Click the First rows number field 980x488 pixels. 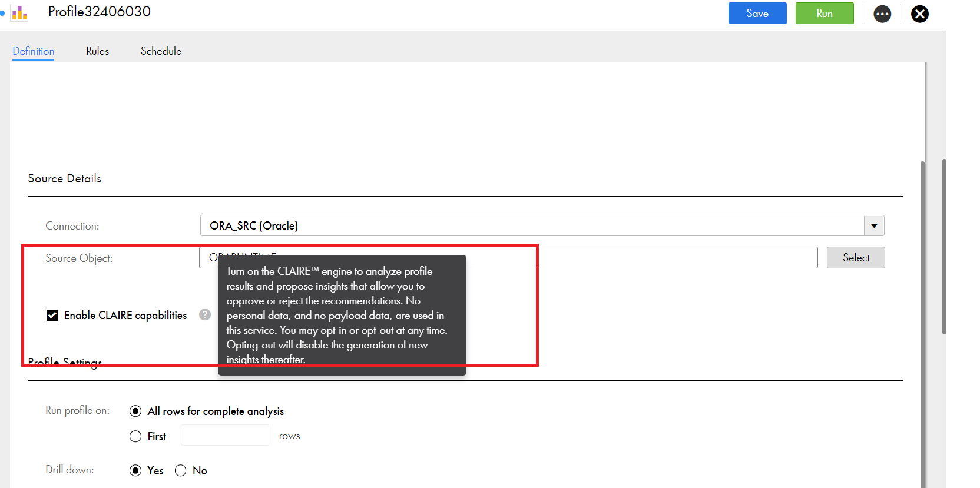point(225,435)
